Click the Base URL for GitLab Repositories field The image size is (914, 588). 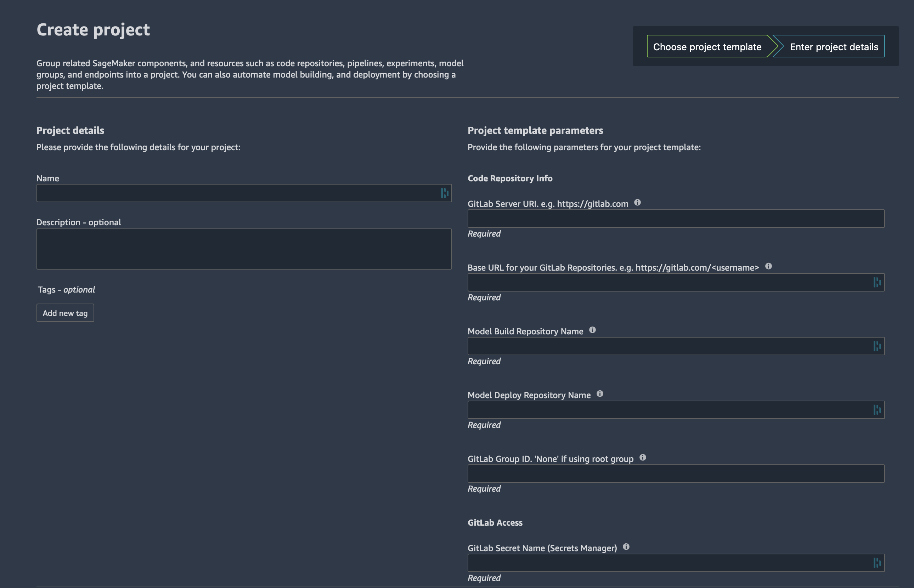(x=676, y=283)
